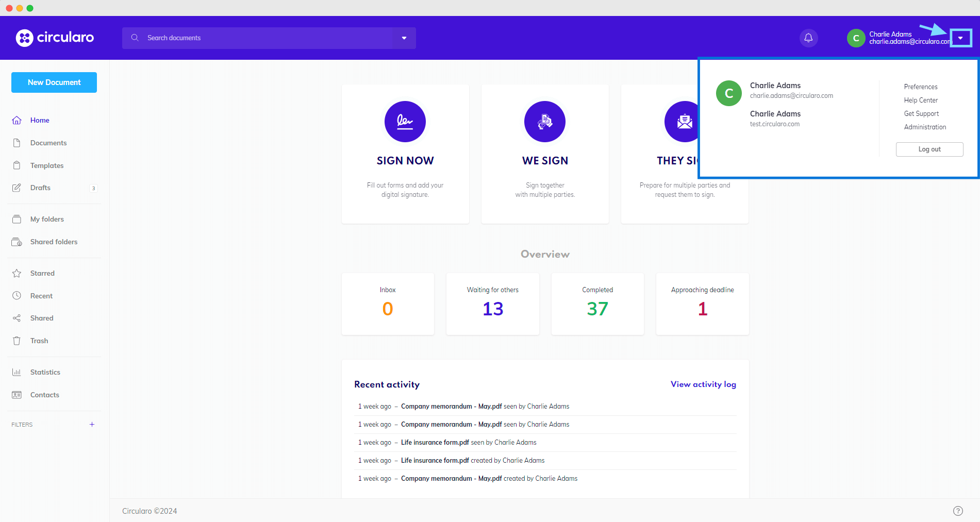Click the help question mark icon
Image resolution: width=980 pixels, height=522 pixels.
click(957, 511)
